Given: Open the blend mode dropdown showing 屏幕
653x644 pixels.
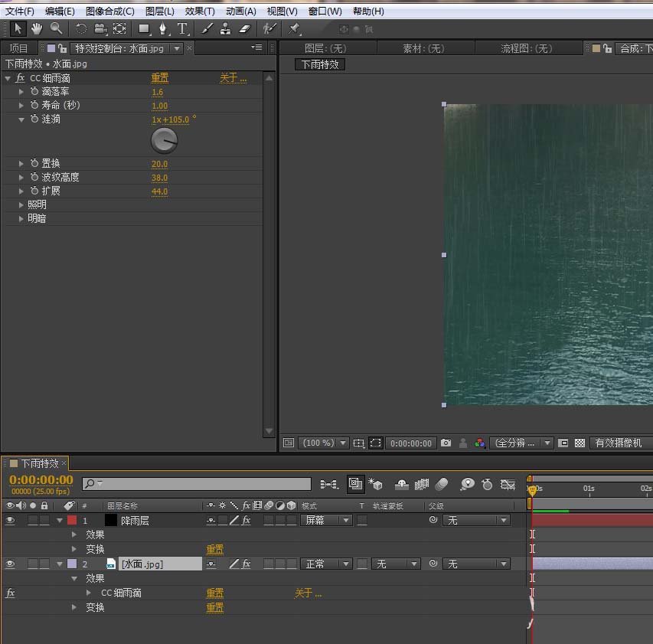Looking at the screenshot, I should point(325,520).
